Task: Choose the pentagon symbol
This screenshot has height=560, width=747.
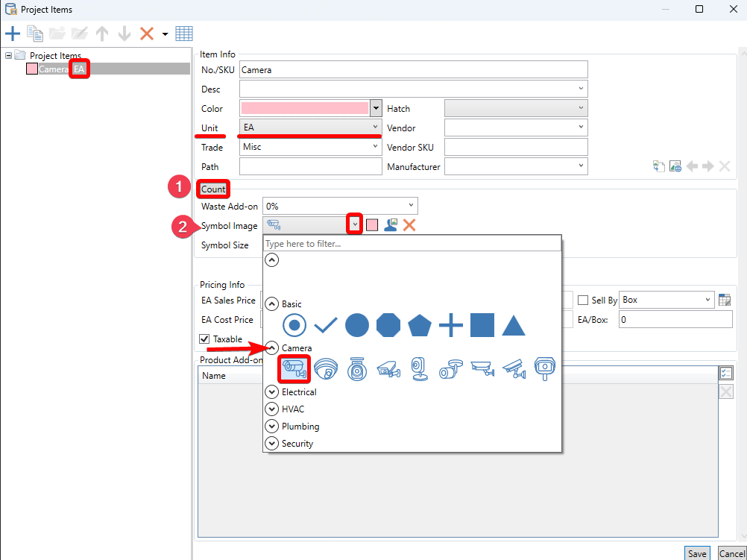Action: 420,326
